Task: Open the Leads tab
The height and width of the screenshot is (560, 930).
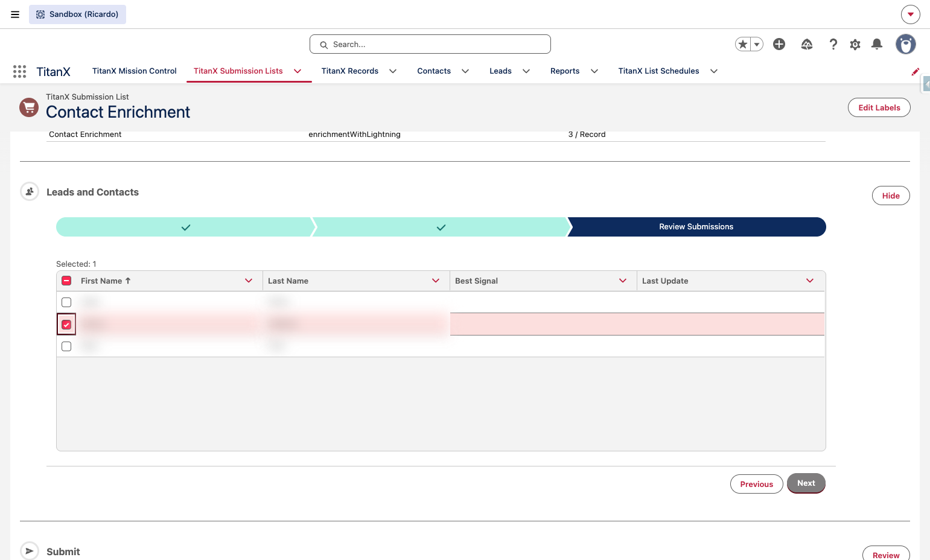Action: click(x=500, y=71)
